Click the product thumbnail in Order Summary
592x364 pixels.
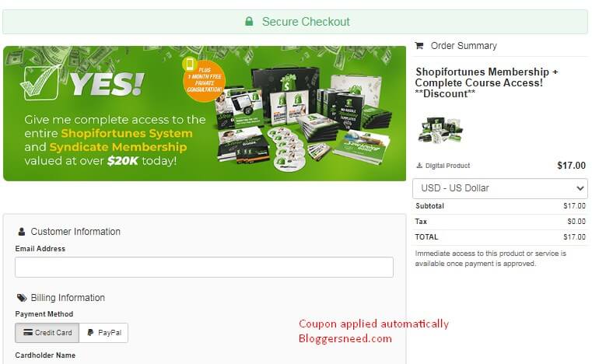[x=440, y=130]
